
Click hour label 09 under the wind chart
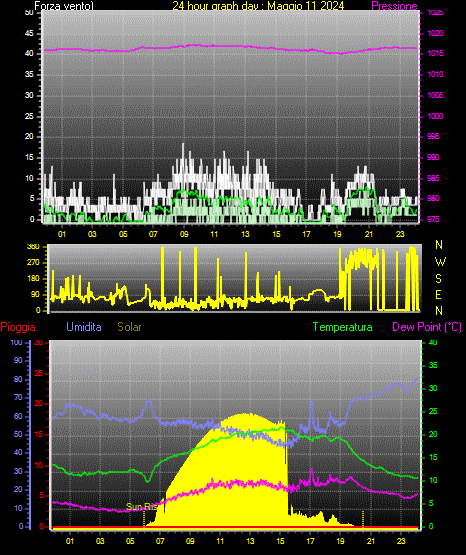[x=184, y=234]
